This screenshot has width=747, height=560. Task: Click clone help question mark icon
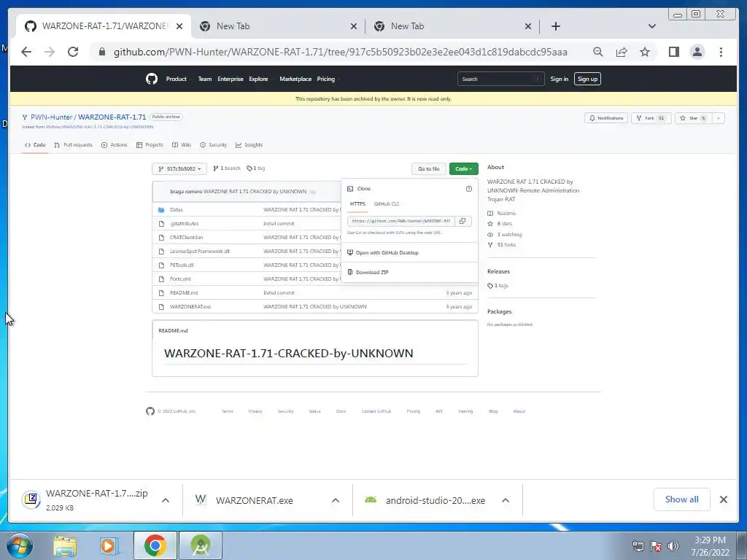pyautogui.click(x=469, y=189)
